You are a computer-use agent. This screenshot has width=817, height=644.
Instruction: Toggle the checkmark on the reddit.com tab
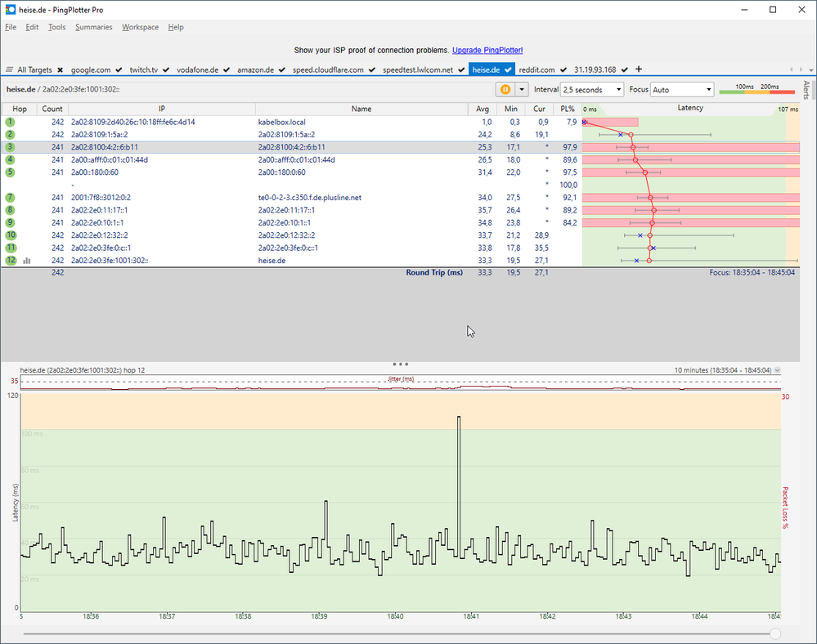pyautogui.click(x=563, y=70)
